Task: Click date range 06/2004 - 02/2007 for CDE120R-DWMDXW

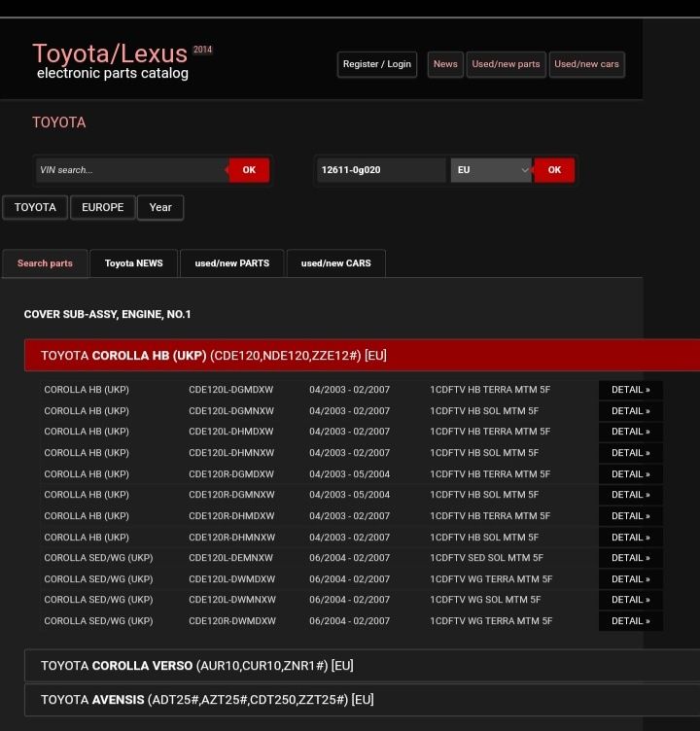Action: coord(349,621)
